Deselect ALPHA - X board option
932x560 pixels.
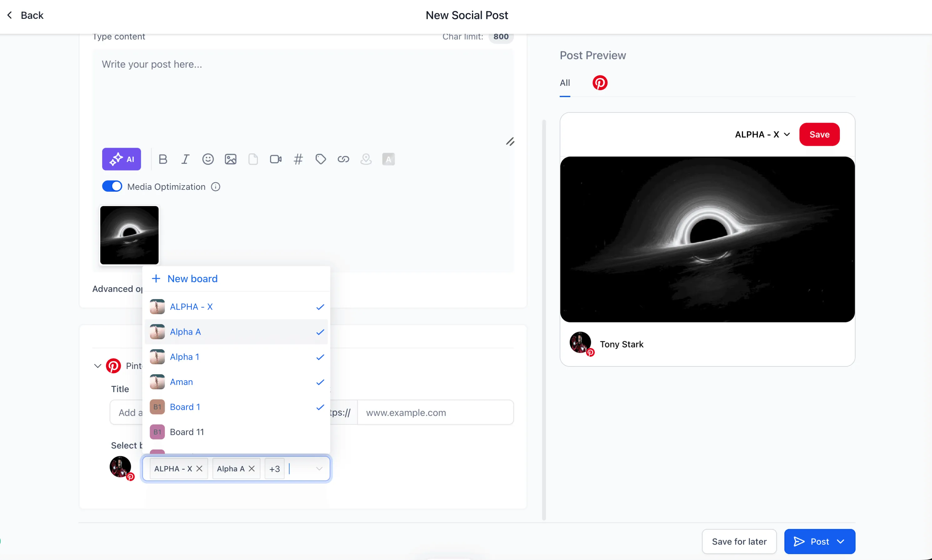point(236,307)
